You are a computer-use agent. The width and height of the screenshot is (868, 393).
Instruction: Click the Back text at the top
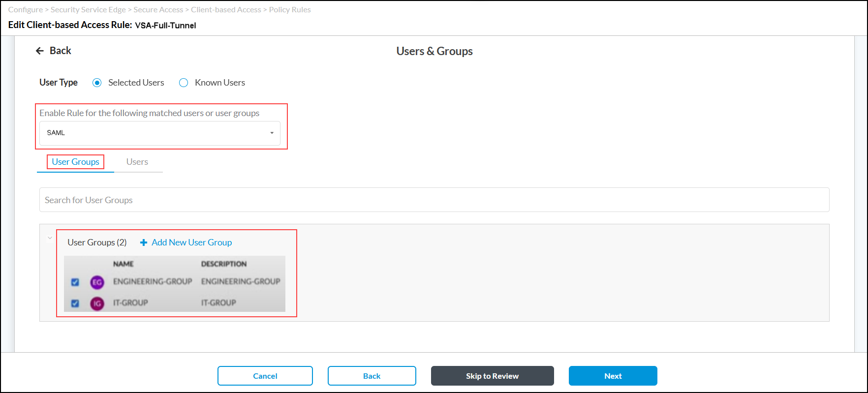pos(61,51)
